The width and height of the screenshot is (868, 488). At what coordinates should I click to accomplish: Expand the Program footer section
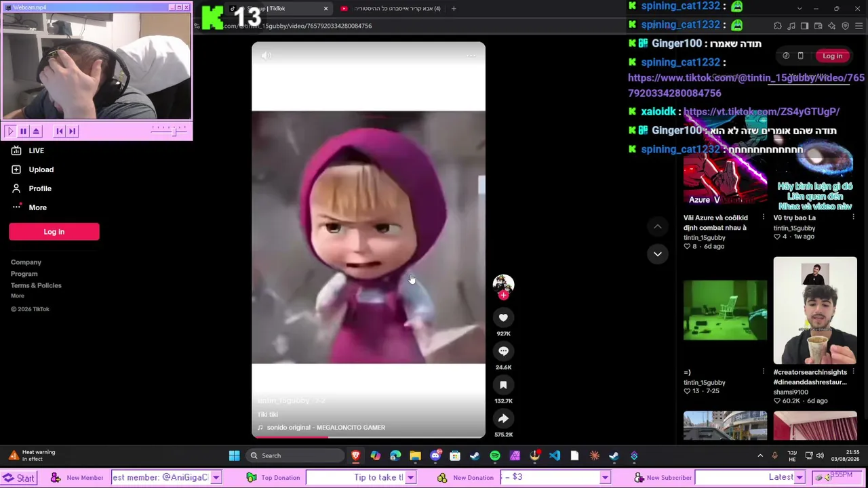pos(24,274)
